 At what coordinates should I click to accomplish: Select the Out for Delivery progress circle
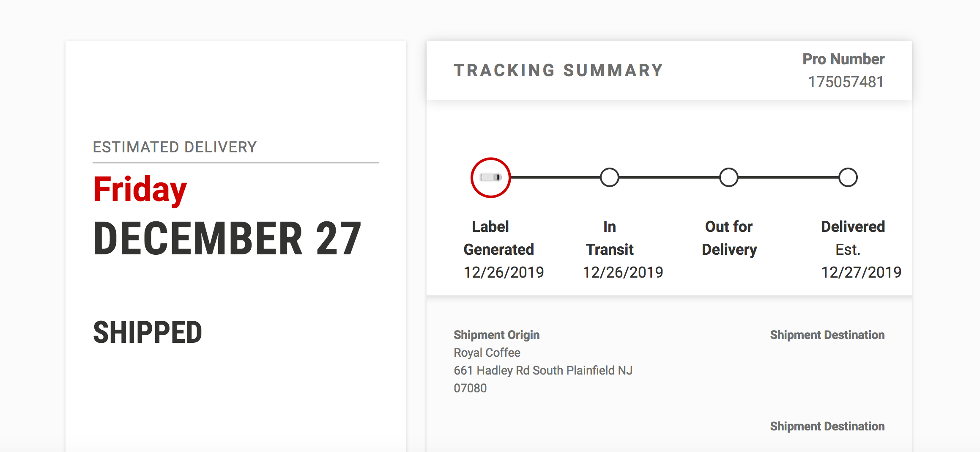729,177
